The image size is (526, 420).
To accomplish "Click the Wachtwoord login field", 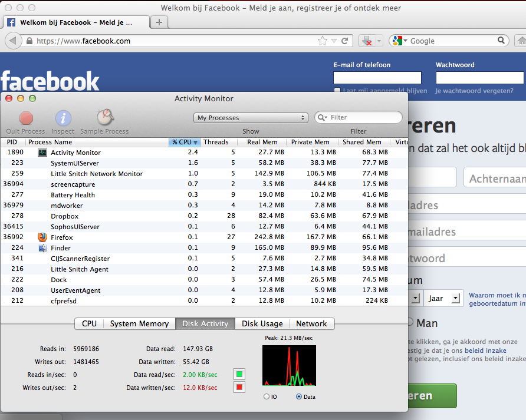I will 479,78.
